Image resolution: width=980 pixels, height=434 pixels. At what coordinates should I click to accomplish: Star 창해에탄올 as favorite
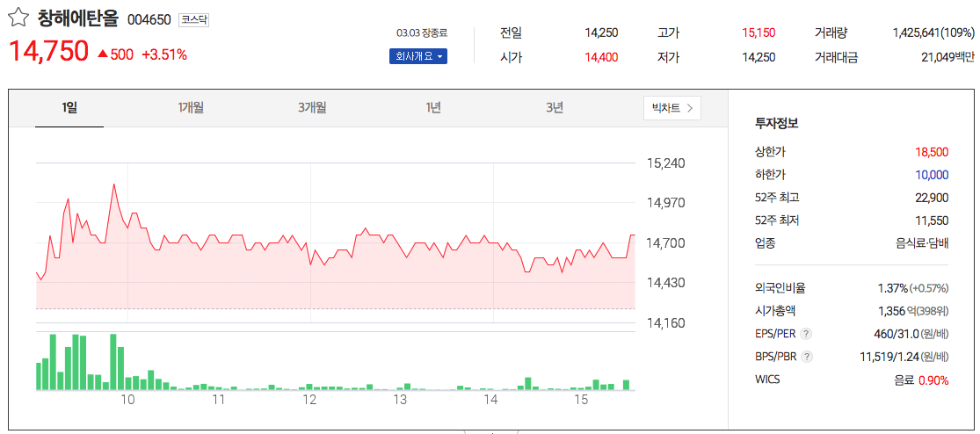pos(18,18)
